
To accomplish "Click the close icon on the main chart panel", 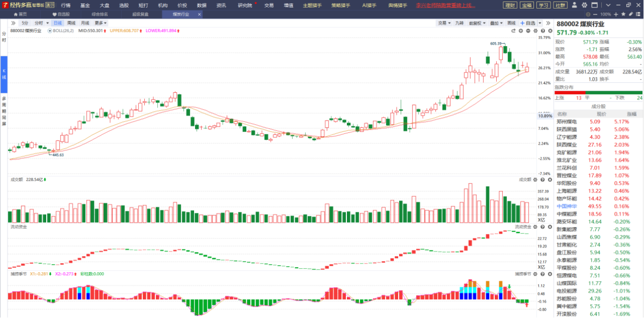I will click(x=550, y=31).
